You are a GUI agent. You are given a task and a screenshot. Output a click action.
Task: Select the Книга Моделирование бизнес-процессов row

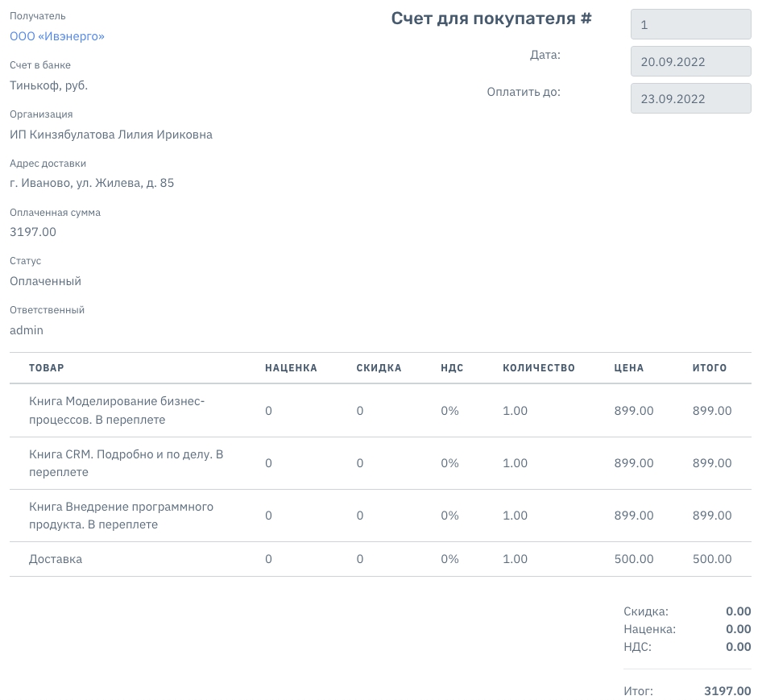380,411
